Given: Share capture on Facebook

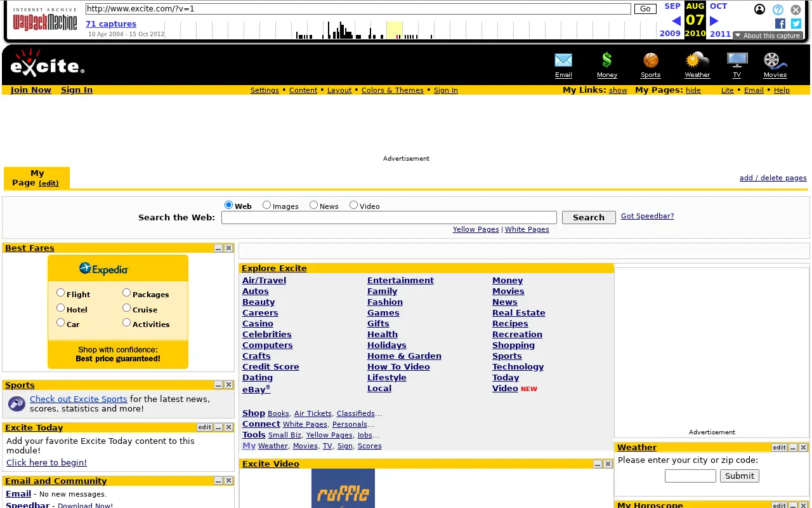Looking at the screenshot, I should pyautogui.click(x=780, y=23).
